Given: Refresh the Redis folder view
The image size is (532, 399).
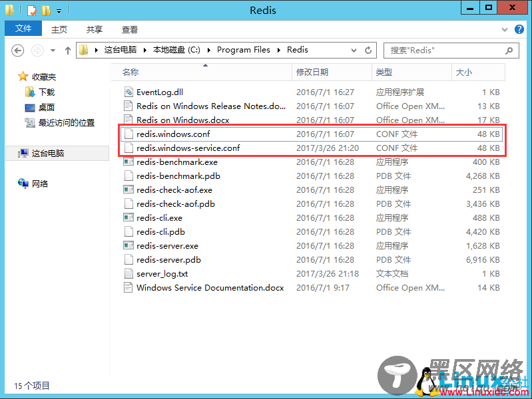Looking at the screenshot, I should 368,50.
